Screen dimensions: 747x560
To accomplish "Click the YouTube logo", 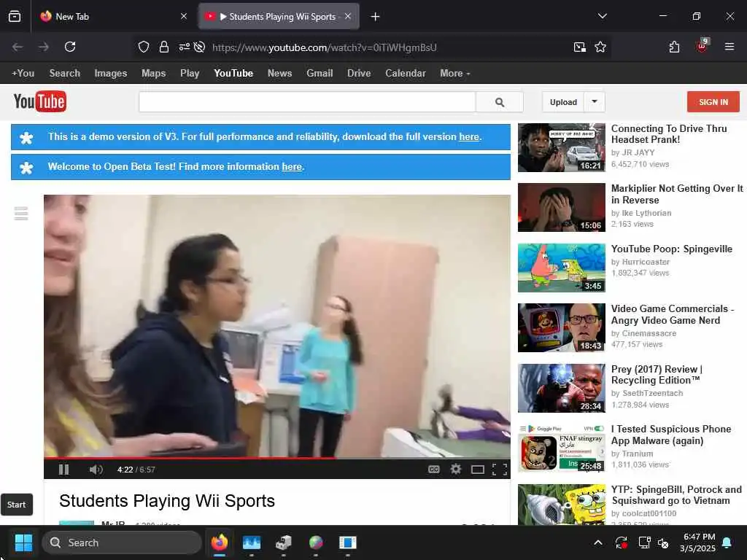I will click(40, 101).
